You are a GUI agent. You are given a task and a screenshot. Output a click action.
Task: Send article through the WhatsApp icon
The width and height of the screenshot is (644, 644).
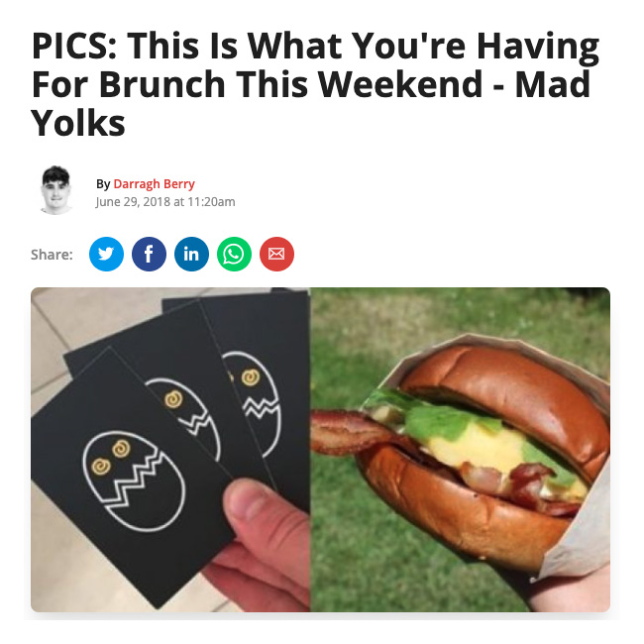click(x=234, y=254)
